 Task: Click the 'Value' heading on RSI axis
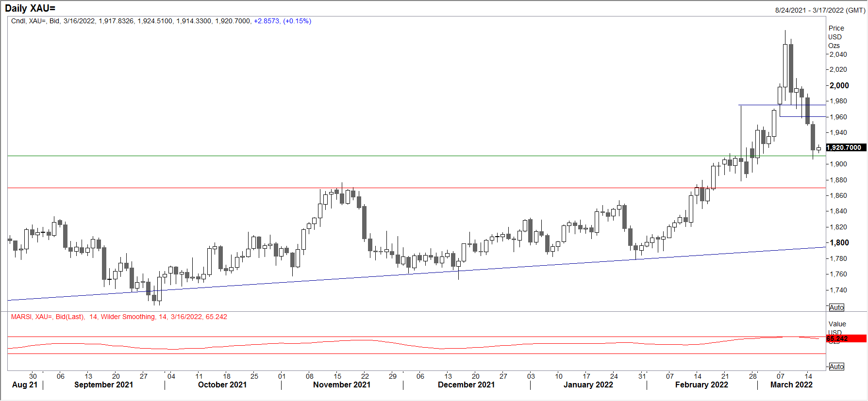tap(837, 324)
